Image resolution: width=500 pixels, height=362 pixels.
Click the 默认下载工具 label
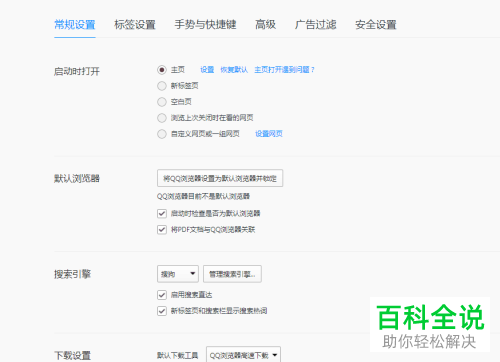coord(178,356)
